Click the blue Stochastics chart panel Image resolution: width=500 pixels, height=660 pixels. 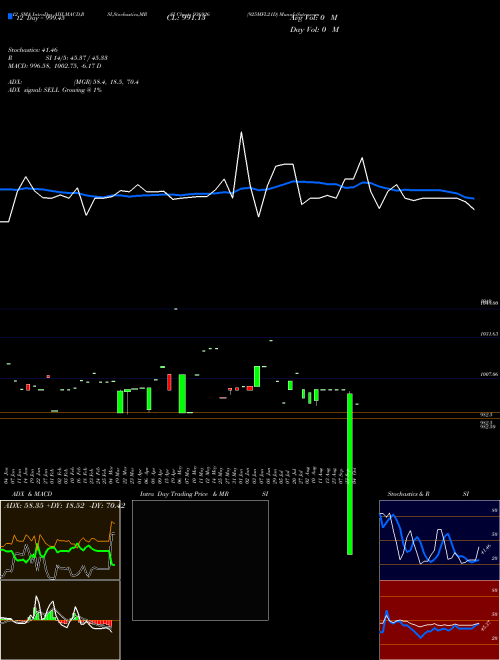click(x=439, y=540)
